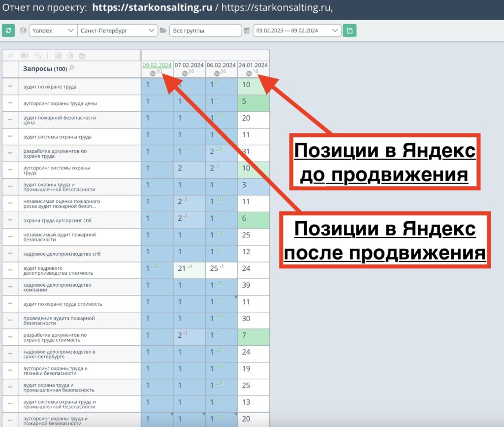Select the query кадровое делопроизводство спб

tap(62, 254)
